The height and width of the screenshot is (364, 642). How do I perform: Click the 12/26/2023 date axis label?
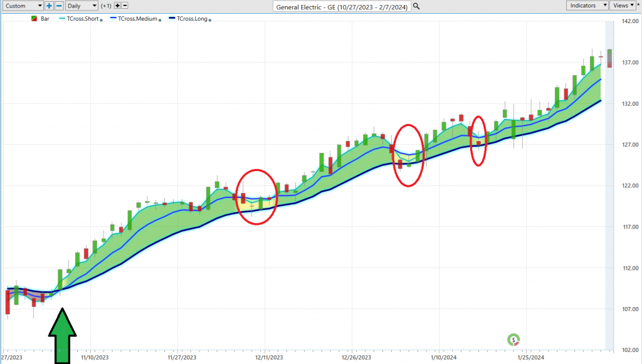(x=356, y=358)
